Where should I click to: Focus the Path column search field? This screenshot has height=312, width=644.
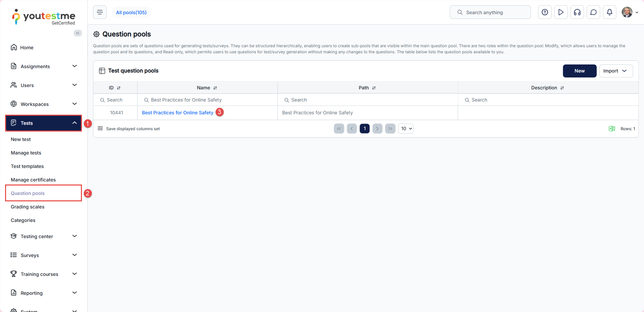coord(368,100)
